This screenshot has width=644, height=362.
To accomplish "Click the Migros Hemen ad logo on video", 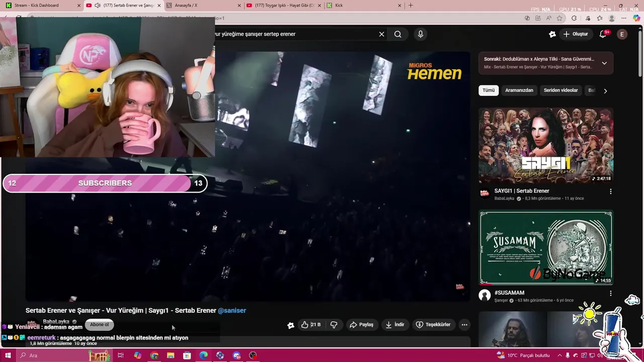I will 434,71.
